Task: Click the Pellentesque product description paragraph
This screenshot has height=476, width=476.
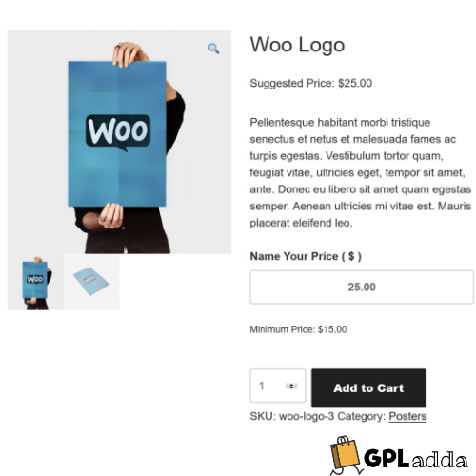Action: click(x=360, y=172)
